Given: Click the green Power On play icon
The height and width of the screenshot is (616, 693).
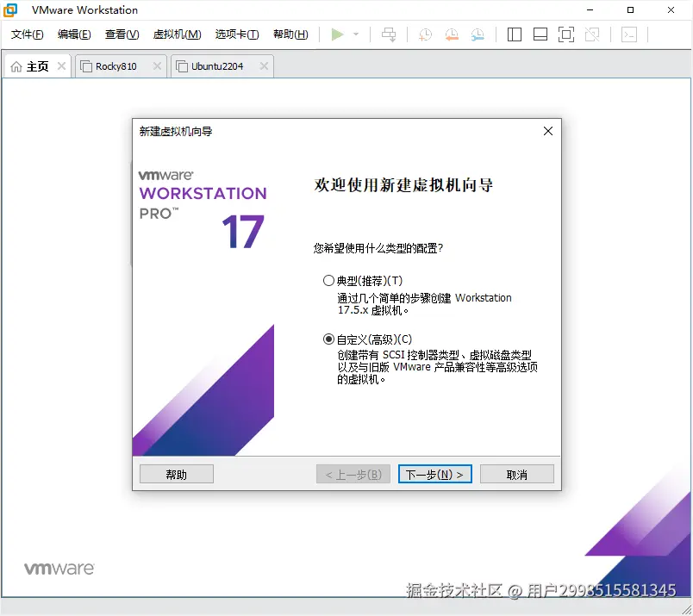Looking at the screenshot, I should [x=337, y=34].
